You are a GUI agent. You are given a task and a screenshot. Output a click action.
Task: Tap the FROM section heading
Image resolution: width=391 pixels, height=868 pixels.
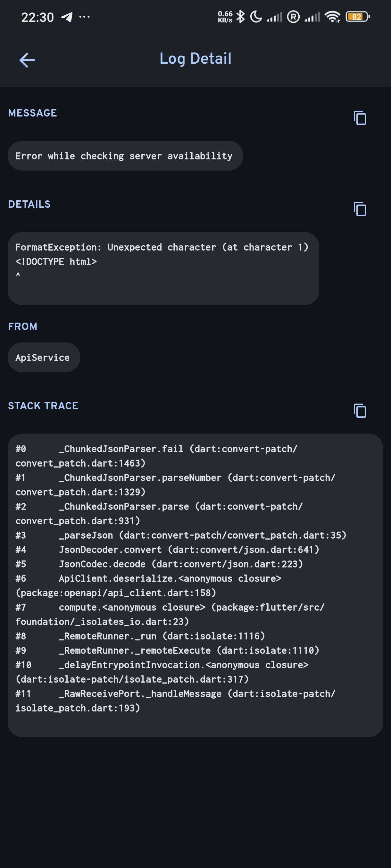click(23, 326)
